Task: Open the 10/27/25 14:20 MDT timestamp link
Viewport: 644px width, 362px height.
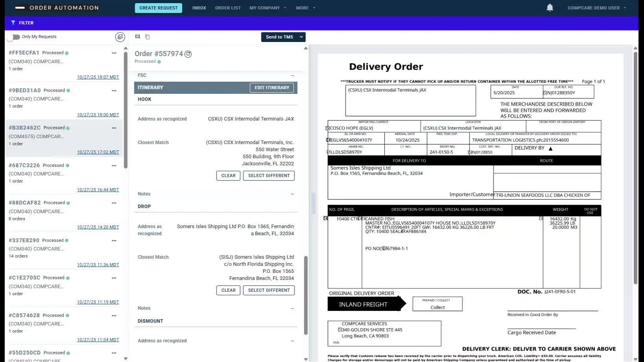Action: (98, 227)
